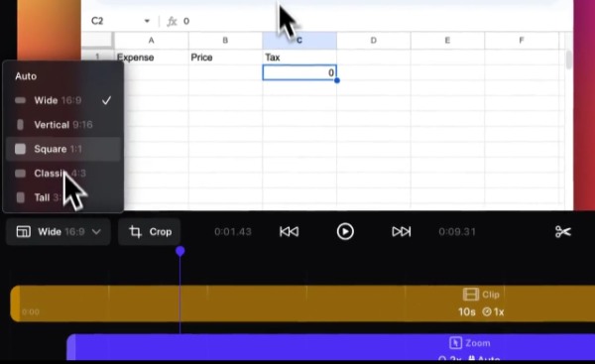The height and width of the screenshot is (364, 595).
Task: Click the purple playhead marker on timeline
Action: coord(180,251)
